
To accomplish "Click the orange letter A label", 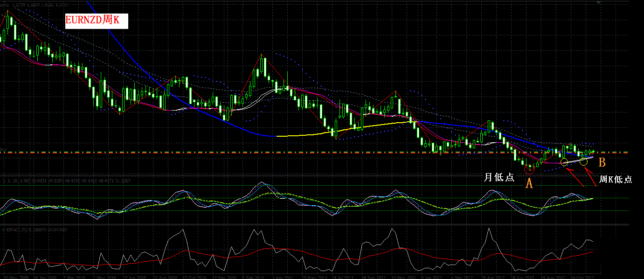I will pyautogui.click(x=529, y=183).
